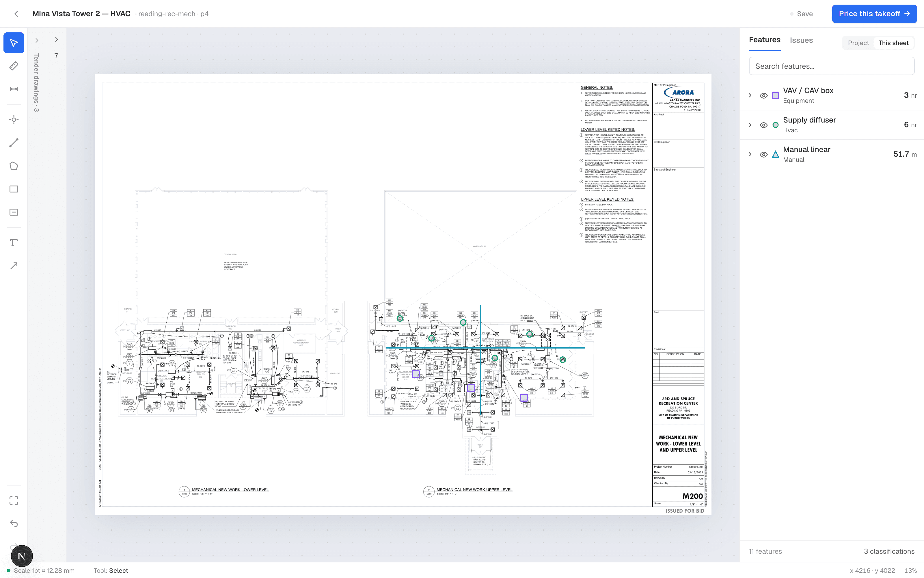Toggle the Manual linear eye icon

point(764,154)
